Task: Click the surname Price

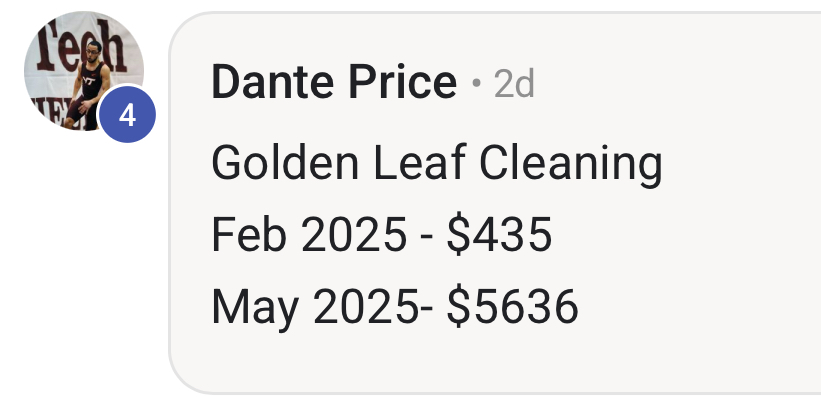Action: 403,82
